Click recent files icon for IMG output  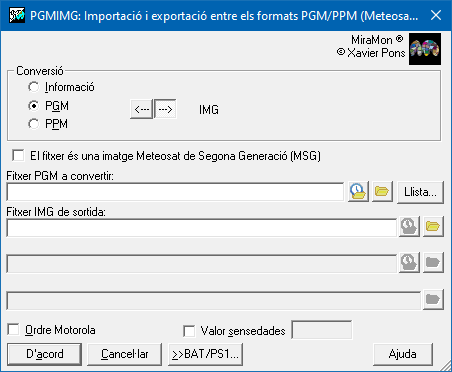point(409,227)
